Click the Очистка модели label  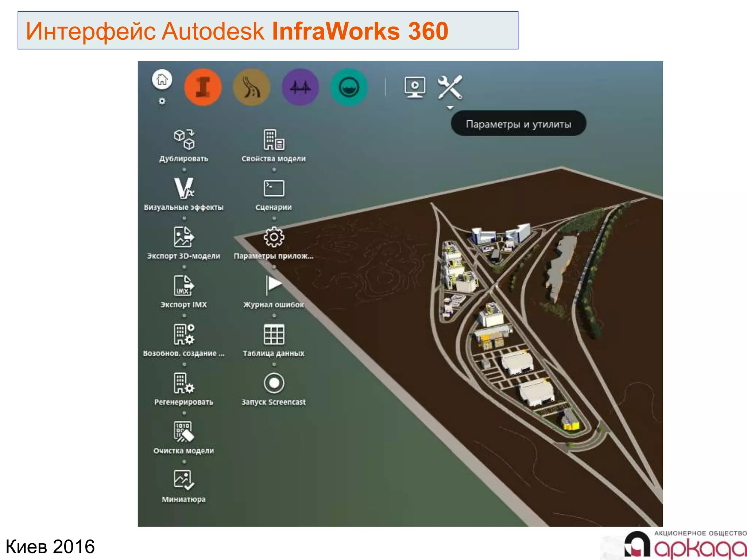[184, 451]
